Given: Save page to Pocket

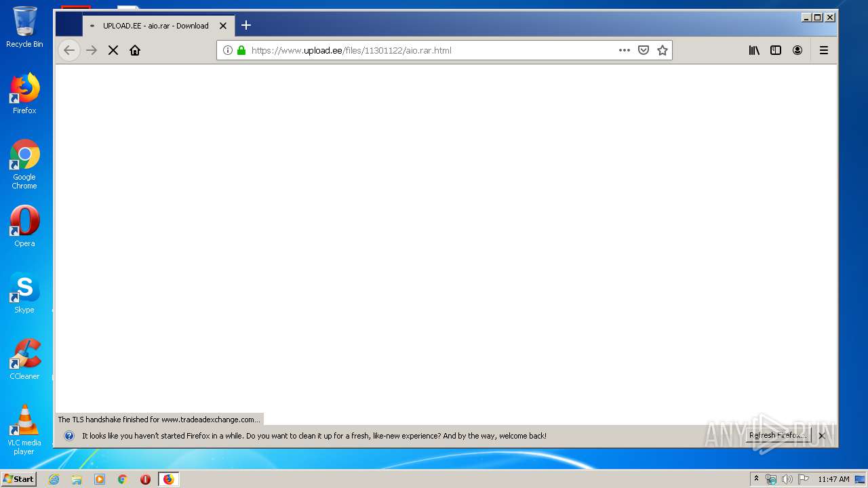Looking at the screenshot, I should click(644, 50).
